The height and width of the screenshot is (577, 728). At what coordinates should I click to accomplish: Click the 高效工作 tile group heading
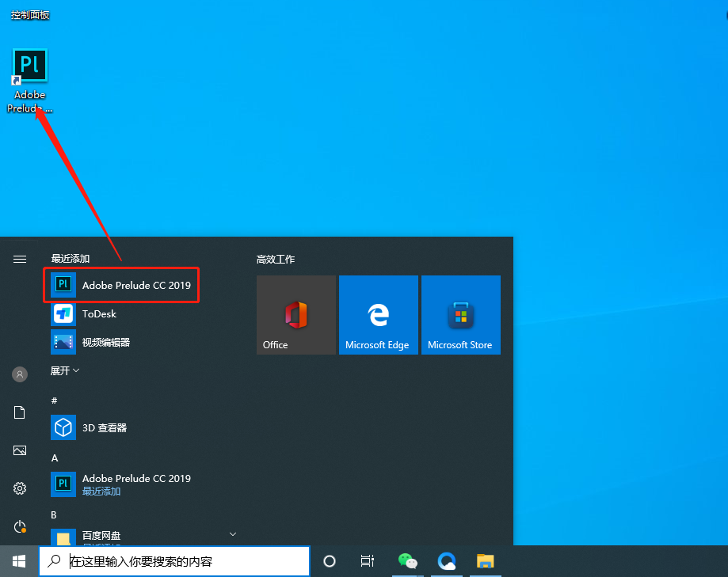276,260
